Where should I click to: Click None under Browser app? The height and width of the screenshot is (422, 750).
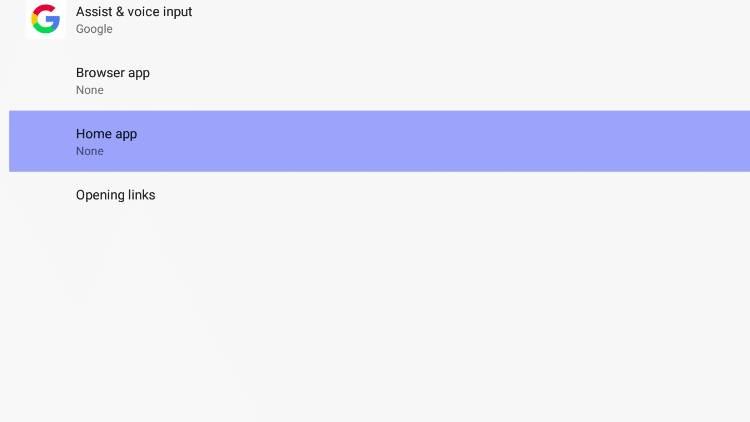[89, 90]
